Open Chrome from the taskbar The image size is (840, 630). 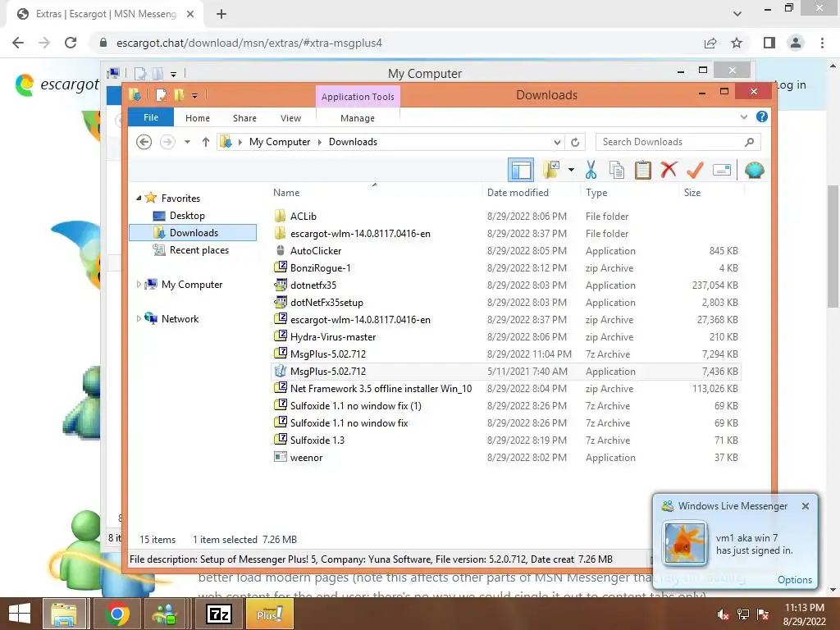(x=116, y=614)
